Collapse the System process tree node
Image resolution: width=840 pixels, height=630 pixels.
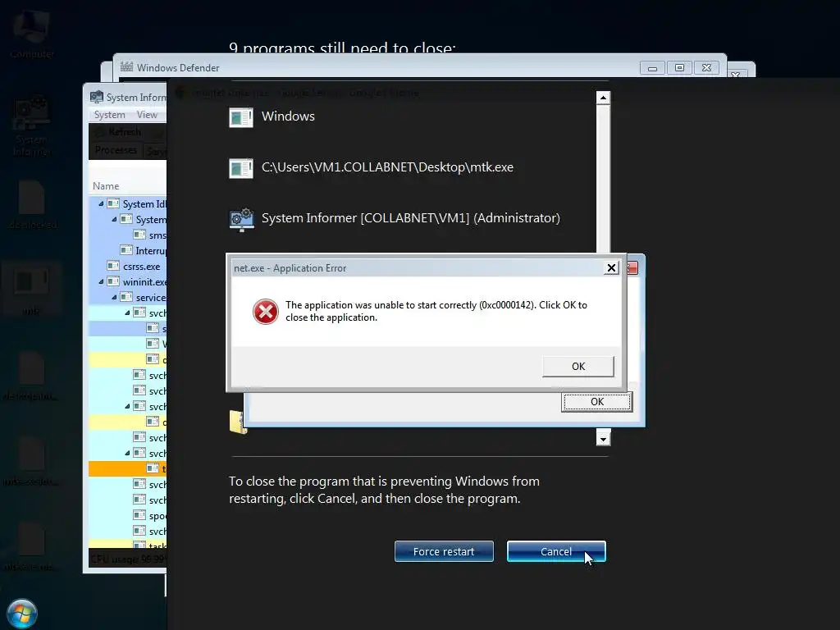pos(114,219)
